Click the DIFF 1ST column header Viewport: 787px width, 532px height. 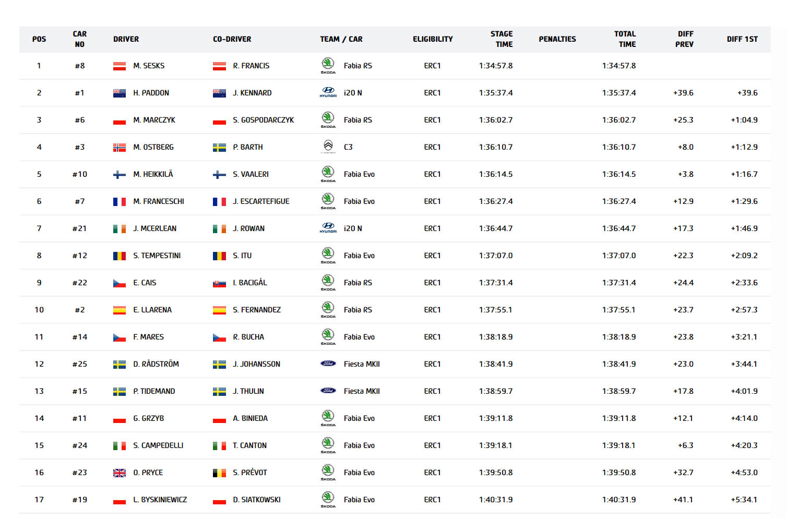point(742,39)
